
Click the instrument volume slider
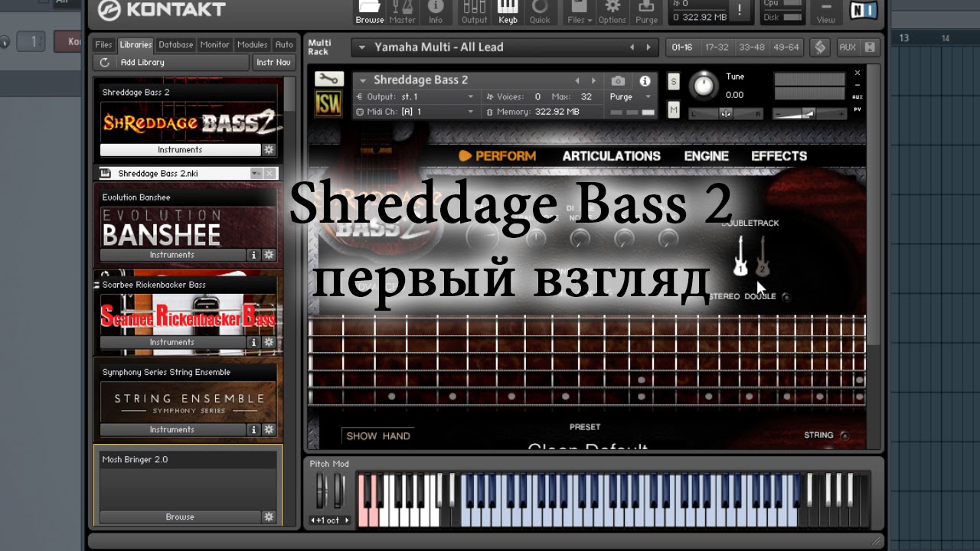click(809, 114)
